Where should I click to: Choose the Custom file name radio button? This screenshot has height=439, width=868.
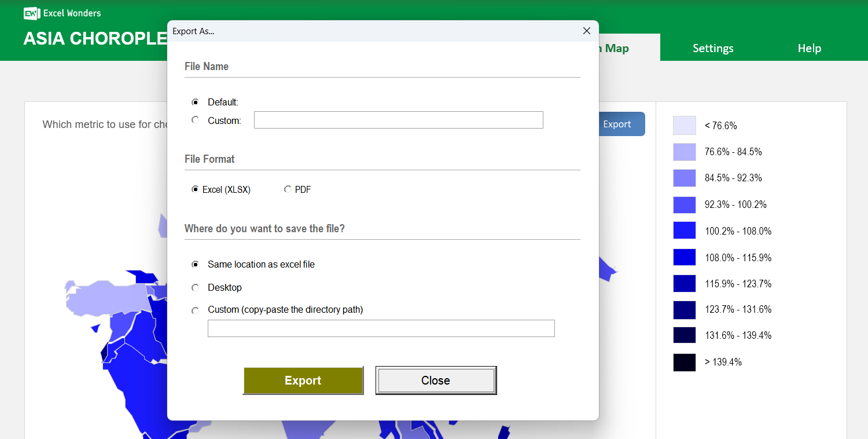click(196, 120)
